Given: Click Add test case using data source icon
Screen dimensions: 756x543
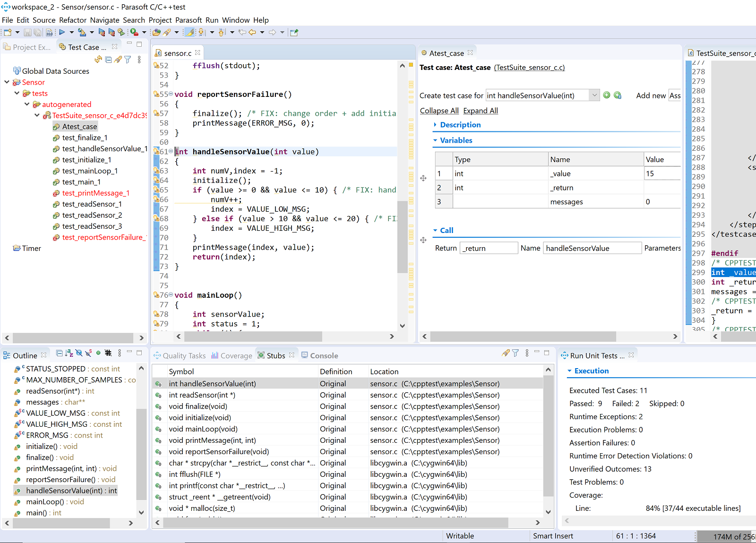Looking at the screenshot, I should (618, 95).
